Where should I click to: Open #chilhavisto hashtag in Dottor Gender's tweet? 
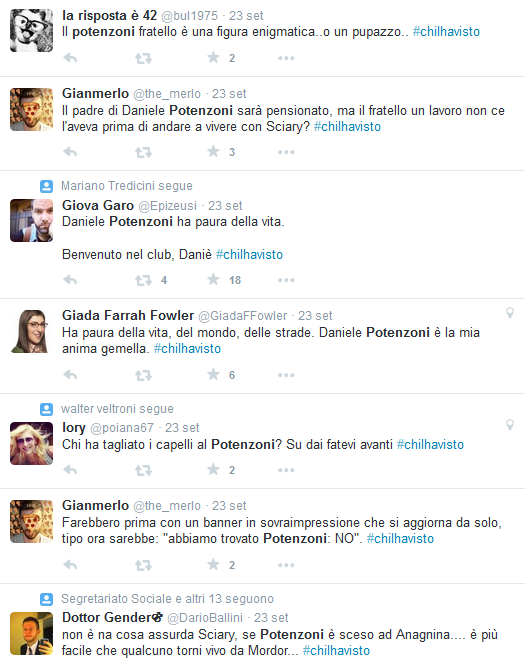click(336, 651)
